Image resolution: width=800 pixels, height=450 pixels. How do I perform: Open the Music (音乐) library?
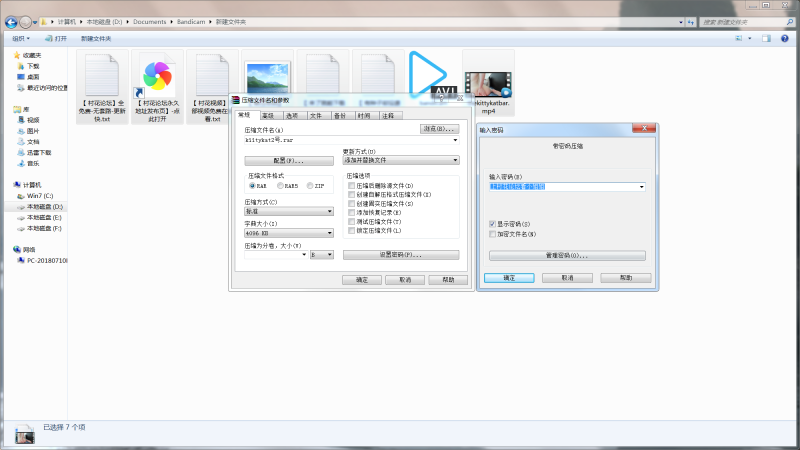[29, 163]
